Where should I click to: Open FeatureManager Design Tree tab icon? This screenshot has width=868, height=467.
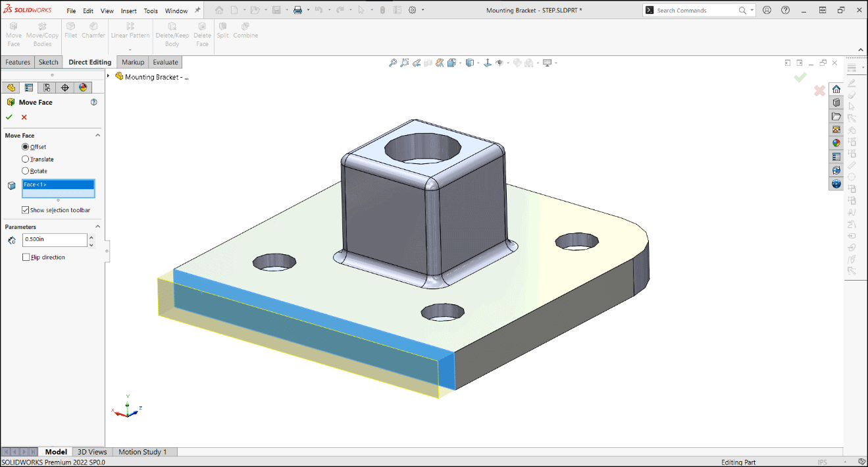tap(11, 88)
